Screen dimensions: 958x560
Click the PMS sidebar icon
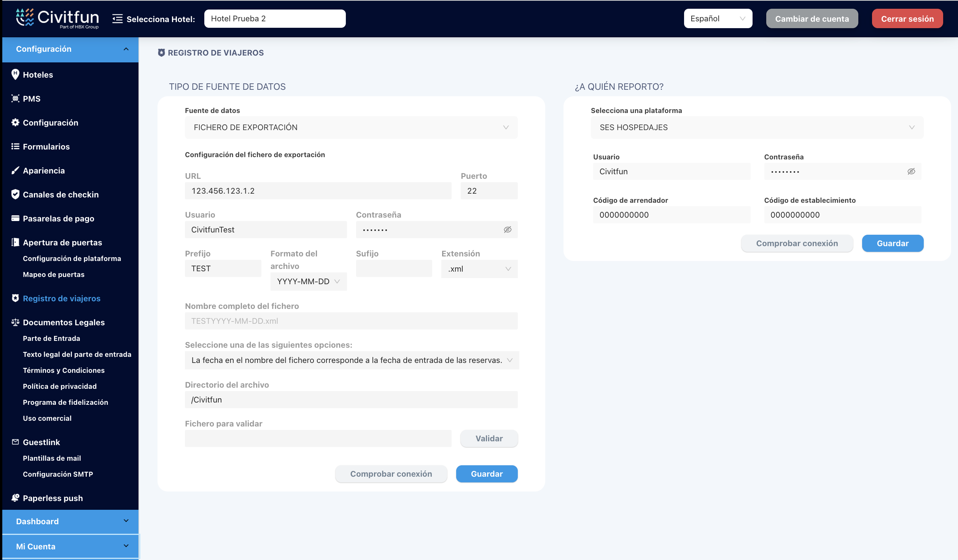(15, 99)
